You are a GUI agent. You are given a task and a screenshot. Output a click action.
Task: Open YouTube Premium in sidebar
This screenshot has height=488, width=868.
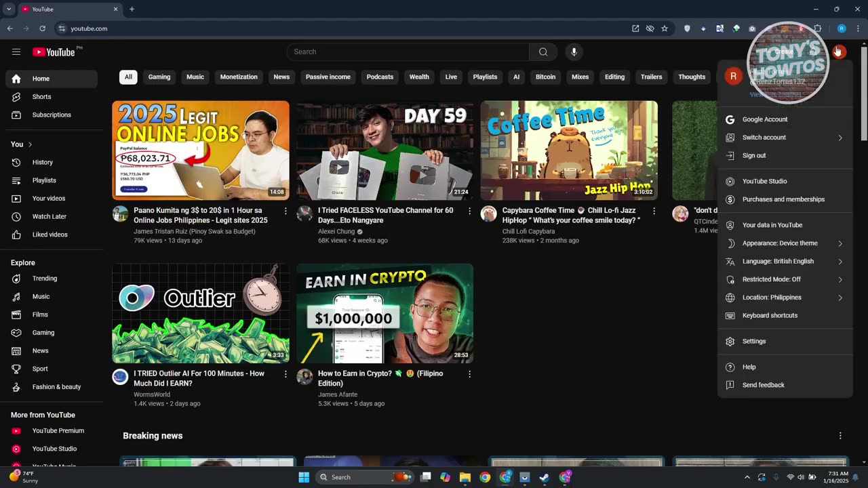pos(52,430)
